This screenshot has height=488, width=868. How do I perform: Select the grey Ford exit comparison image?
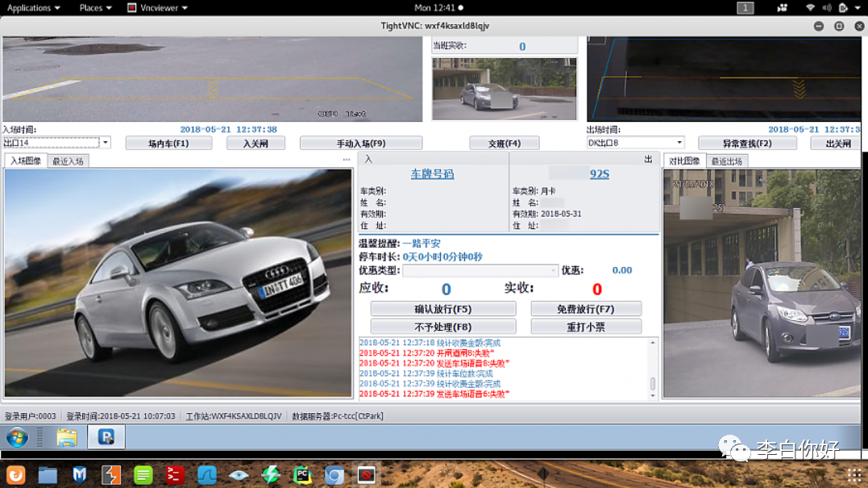click(762, 284)
